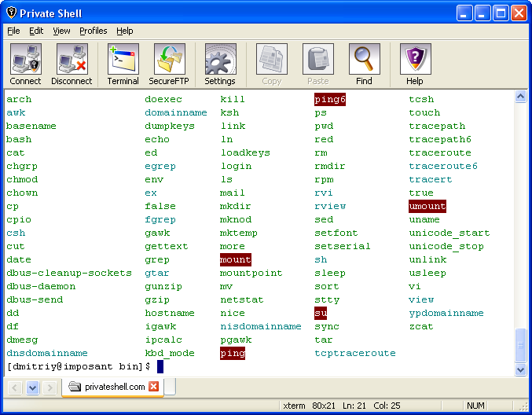Click the previous tab arrow button
Screen dimensions: 532x415
coord(15,387)
